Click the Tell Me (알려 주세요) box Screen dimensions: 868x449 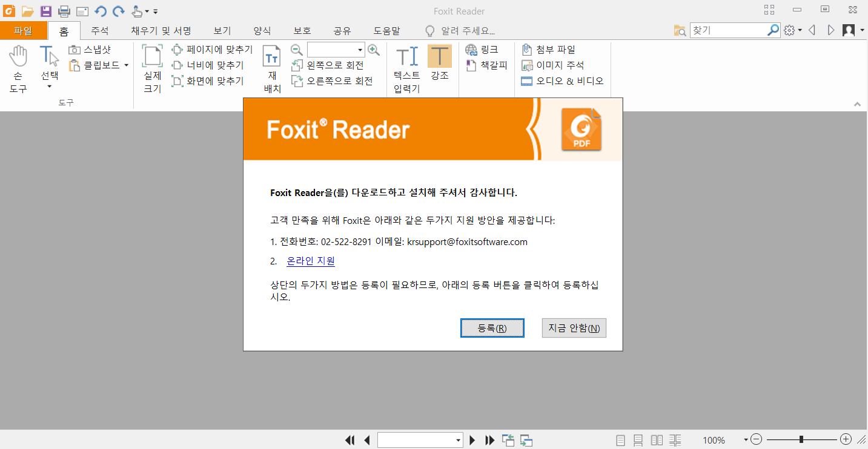click(460, 31)
